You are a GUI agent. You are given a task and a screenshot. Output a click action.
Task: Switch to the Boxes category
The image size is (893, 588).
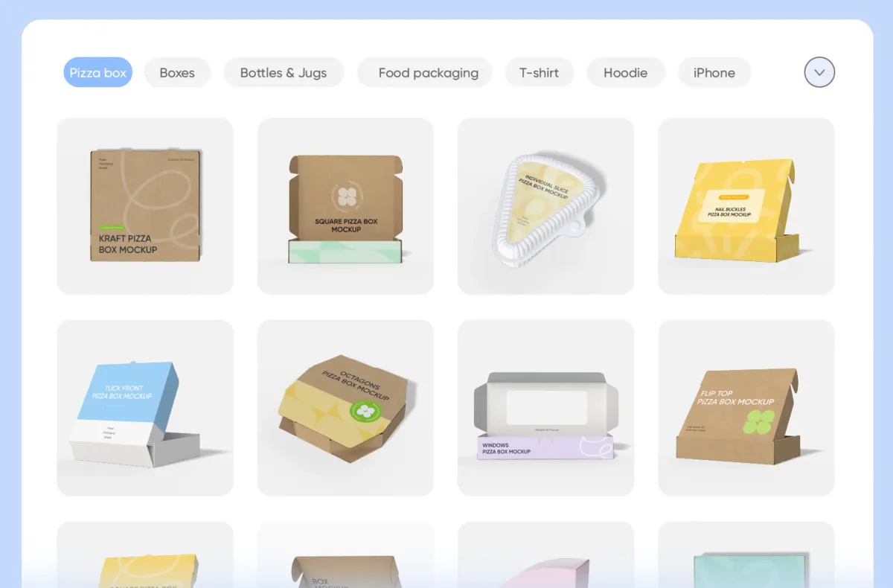[x=177, y=73]
